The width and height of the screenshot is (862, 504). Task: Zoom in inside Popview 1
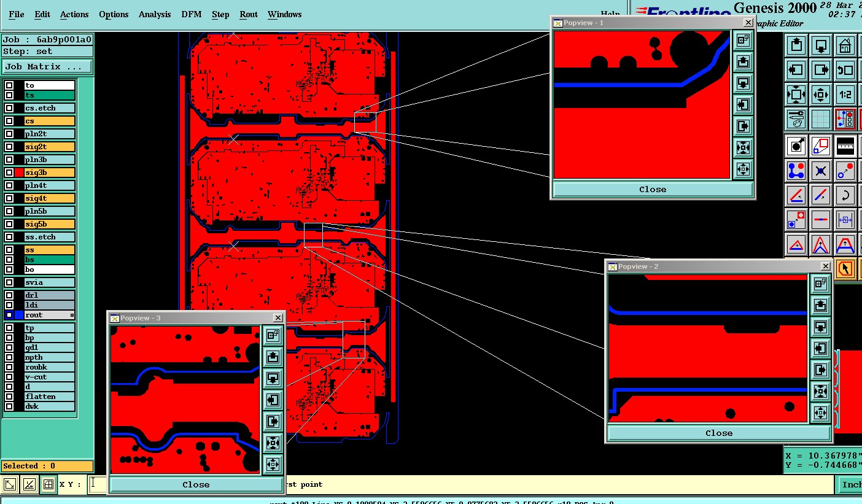pyautogui.click(x=743, y=147)
